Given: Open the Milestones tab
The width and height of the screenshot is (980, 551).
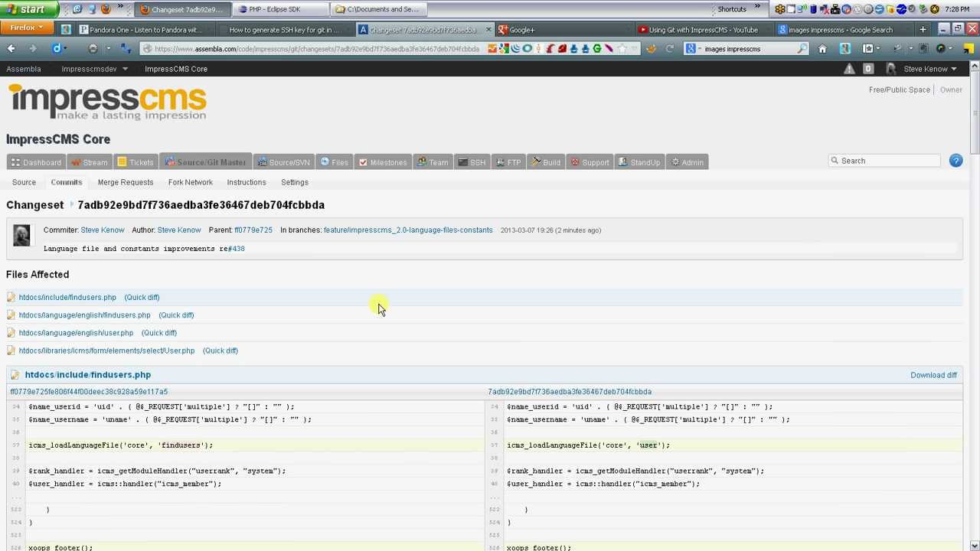Looking at the screenshot, I should pos(383,162).
